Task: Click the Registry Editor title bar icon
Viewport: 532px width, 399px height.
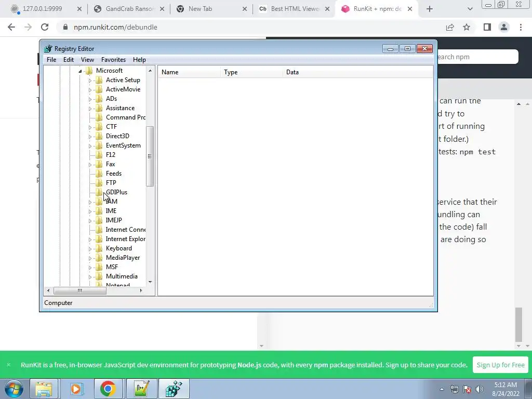Action: point(48,49)
